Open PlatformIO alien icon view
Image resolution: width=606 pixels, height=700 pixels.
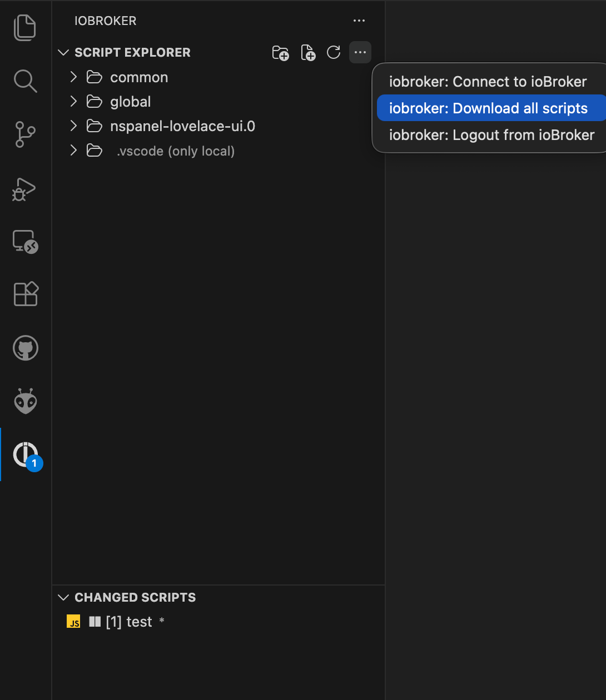point(25,401)
